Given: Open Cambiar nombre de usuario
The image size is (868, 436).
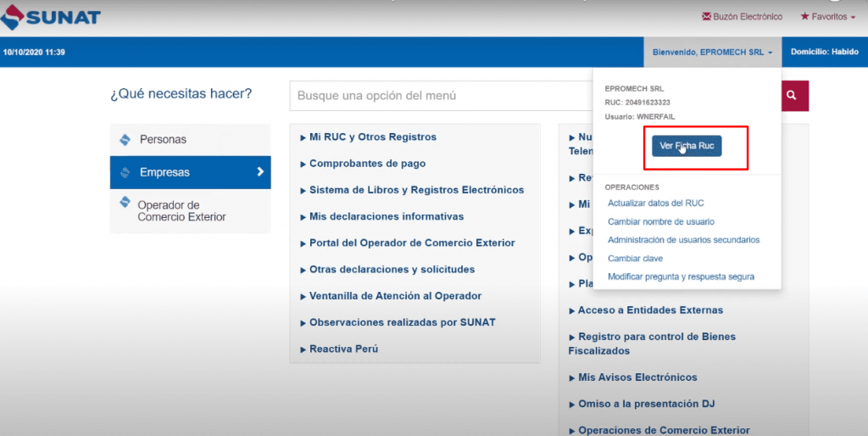Looking at the screenshot, I should (x=661, y=221).
